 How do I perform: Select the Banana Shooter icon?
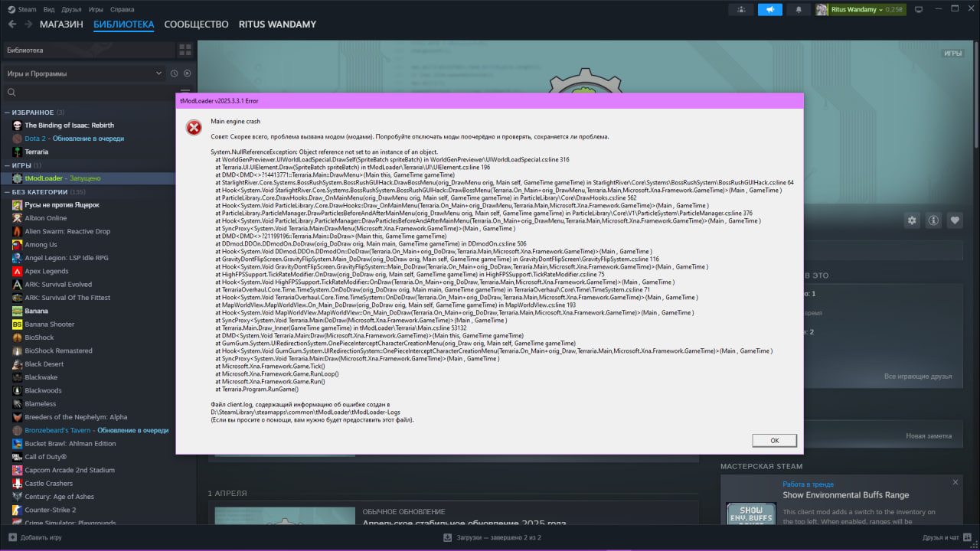tap(18, 324)
